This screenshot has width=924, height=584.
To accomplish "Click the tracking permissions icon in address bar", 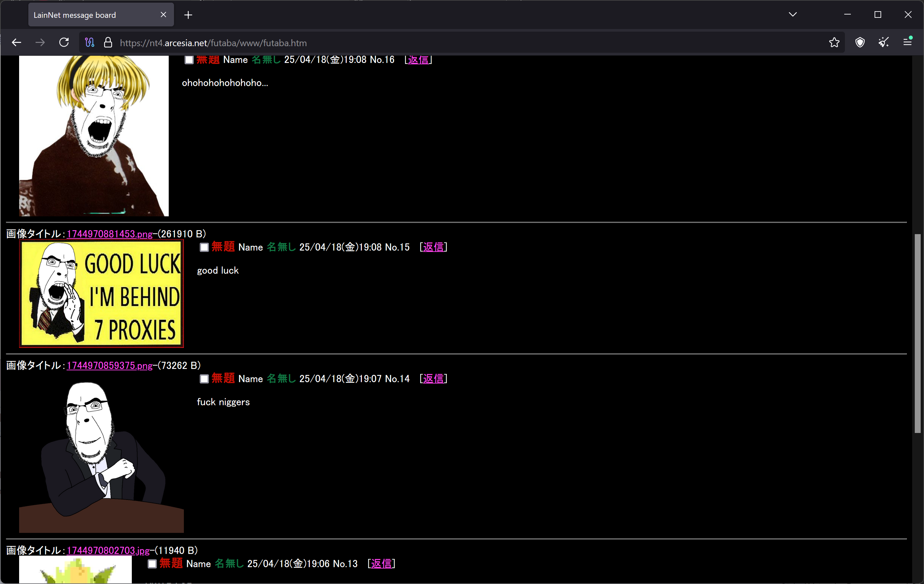I will (90, 43).
